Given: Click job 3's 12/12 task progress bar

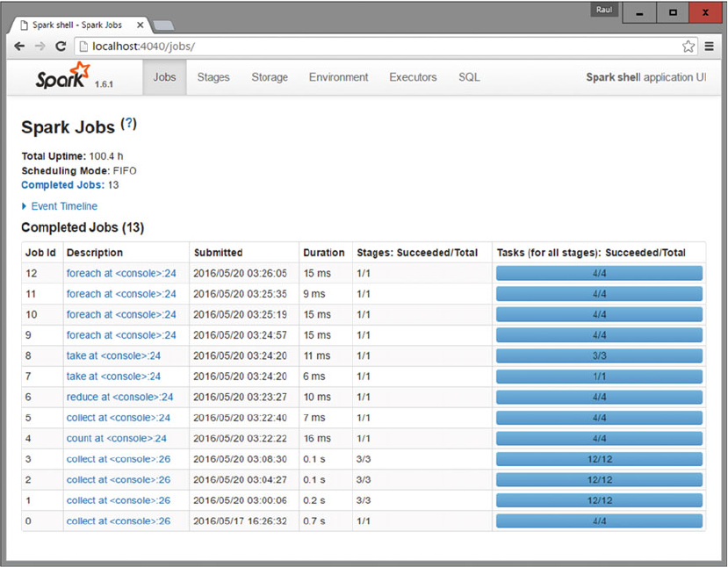Looking at the screenshot, I should [599, 459].
